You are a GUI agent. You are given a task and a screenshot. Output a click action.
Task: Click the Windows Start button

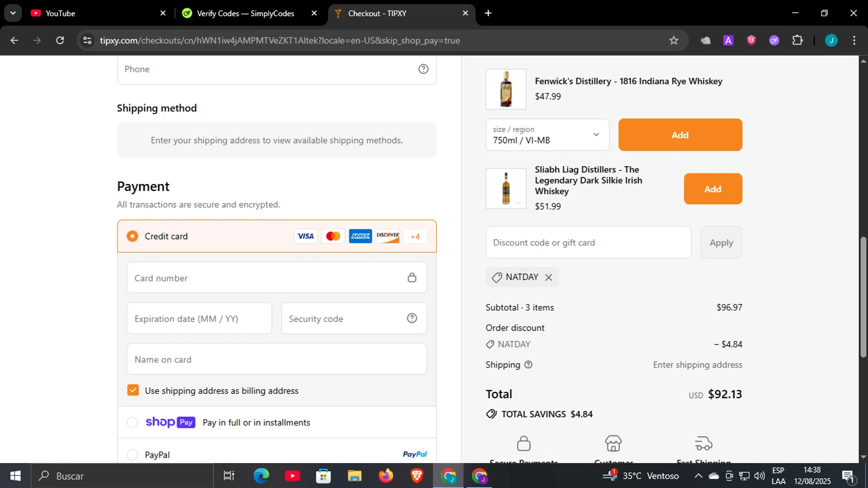pyautogui.click(x=15, y=476)
